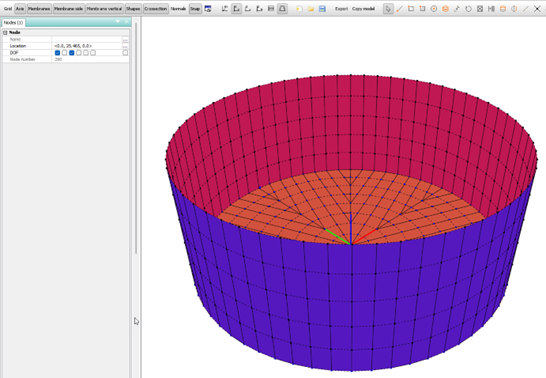The image size is (546, 378).
Task: Click the Location value field
Action: (86, 46)
